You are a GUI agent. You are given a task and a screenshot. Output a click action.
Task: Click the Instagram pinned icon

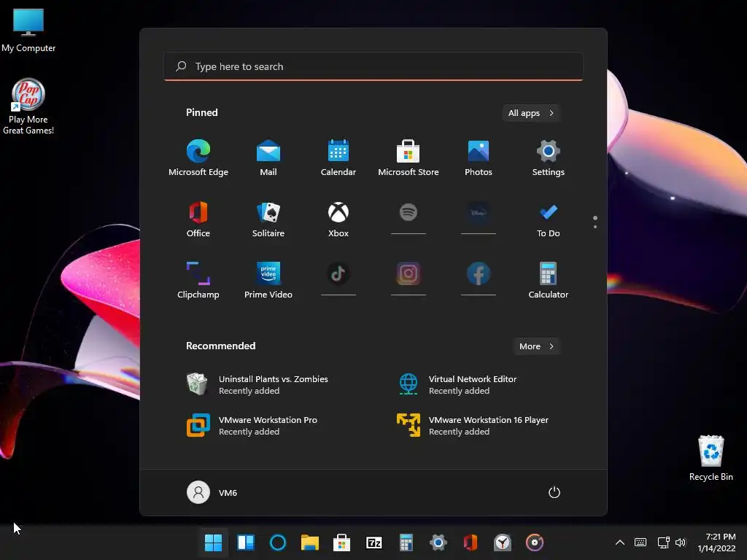pos(409,274)
